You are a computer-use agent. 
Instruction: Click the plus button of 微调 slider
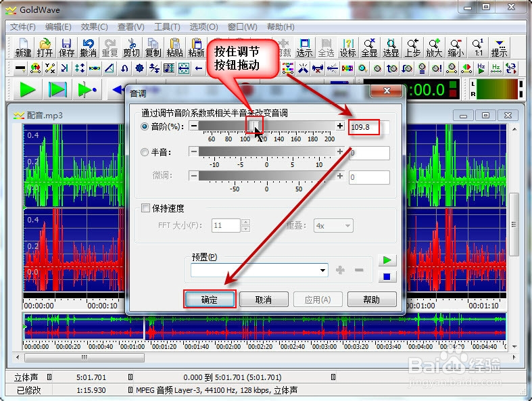339,176
